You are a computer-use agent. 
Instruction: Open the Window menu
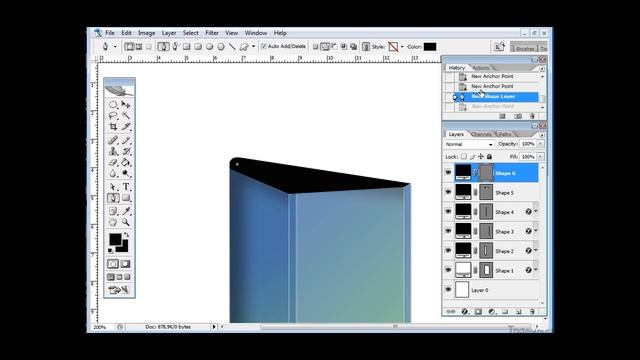coord(256,33)
